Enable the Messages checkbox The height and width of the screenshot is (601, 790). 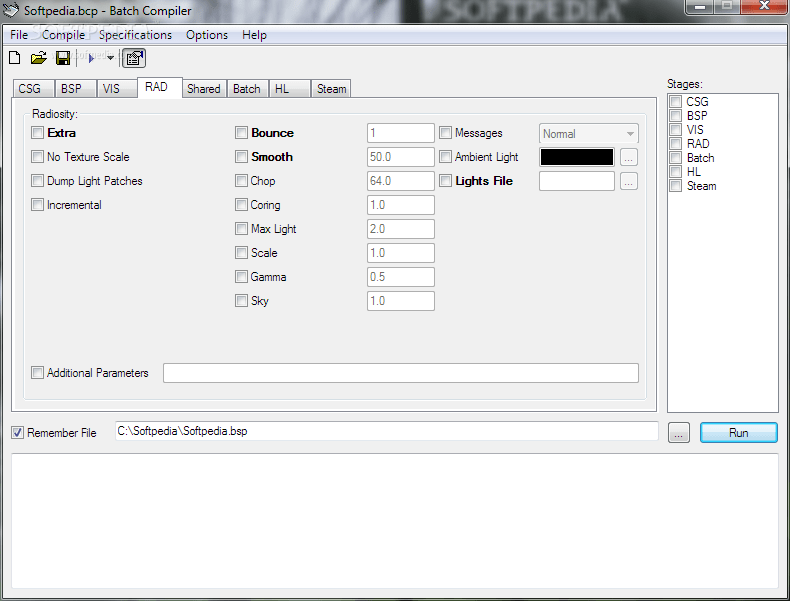[445, 133]
